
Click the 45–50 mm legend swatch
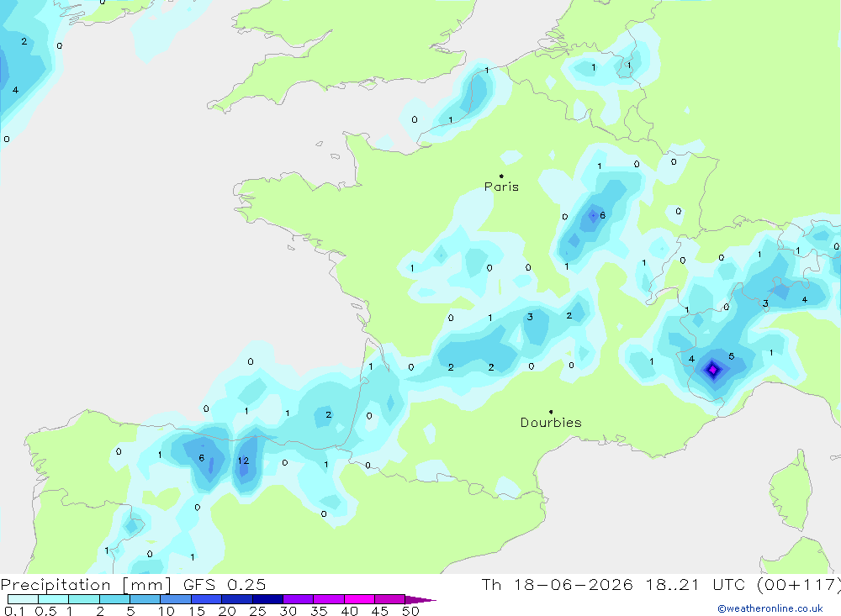coord(389,599)
